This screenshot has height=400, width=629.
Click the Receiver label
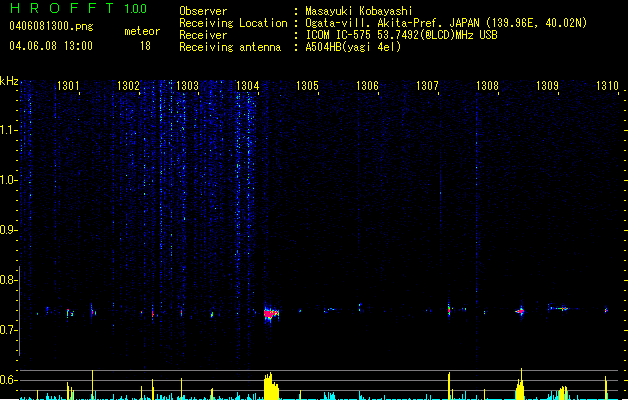point(203,35)
